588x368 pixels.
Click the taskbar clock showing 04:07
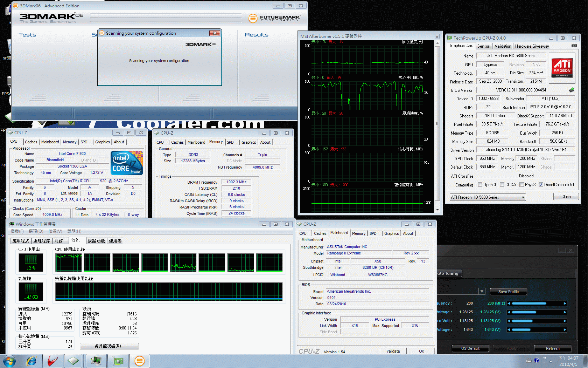(x=568, y=361)
